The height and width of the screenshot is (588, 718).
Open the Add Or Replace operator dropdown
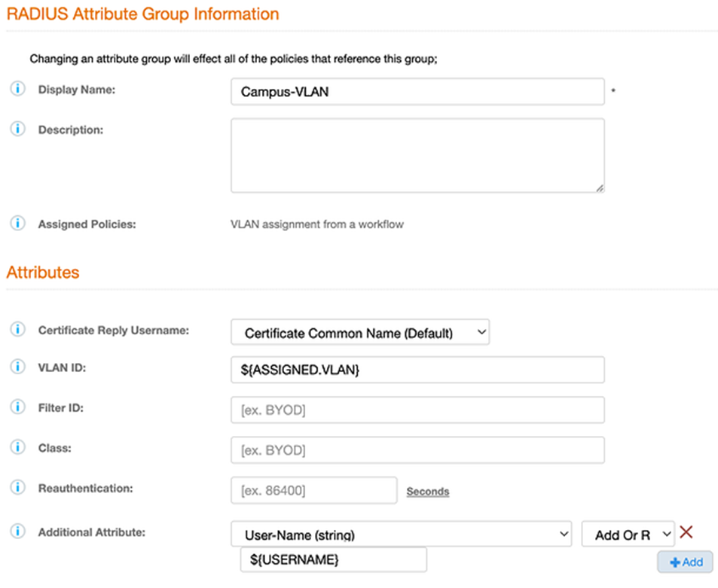628,535
